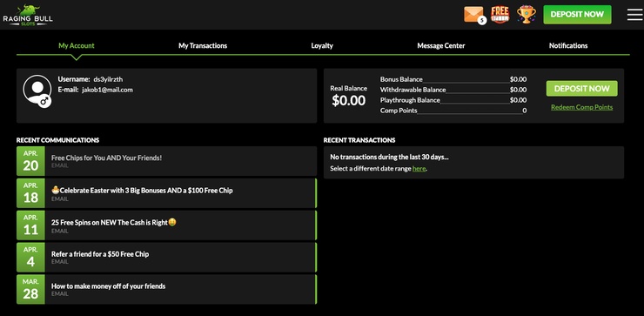
Task: Click the Raging Bull Slots logo
Action: [x=28, y=15]
